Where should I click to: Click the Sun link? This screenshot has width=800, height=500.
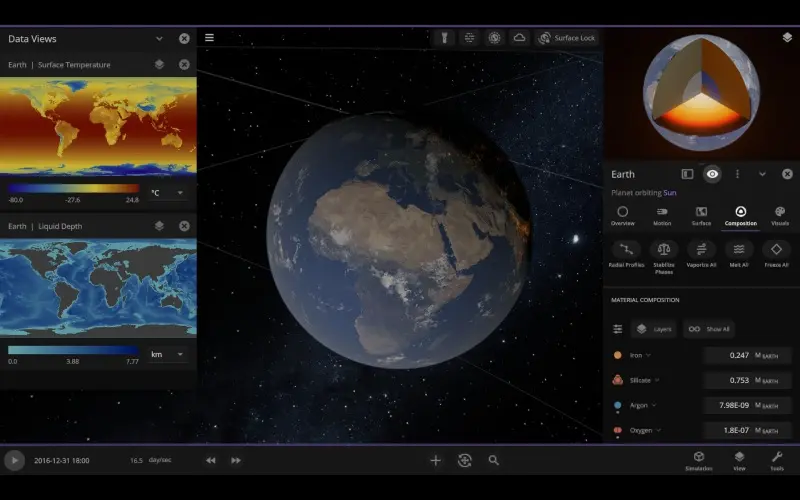pos(670,191)
